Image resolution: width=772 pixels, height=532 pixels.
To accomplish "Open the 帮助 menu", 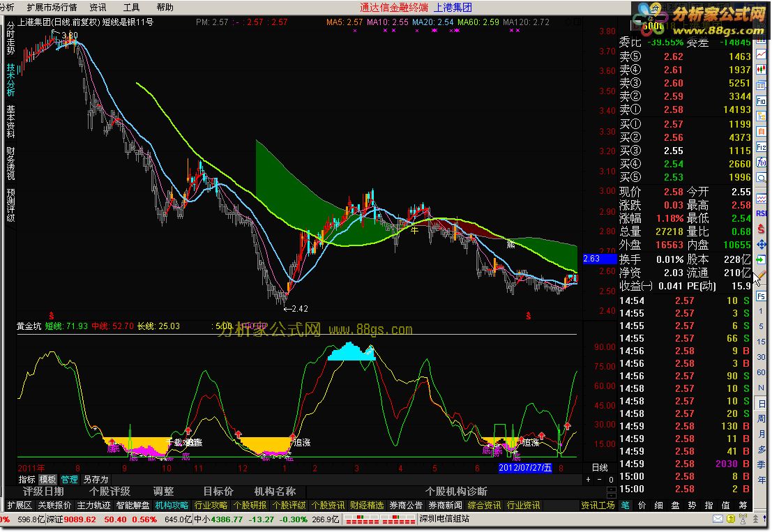I will tap(165, 8).
